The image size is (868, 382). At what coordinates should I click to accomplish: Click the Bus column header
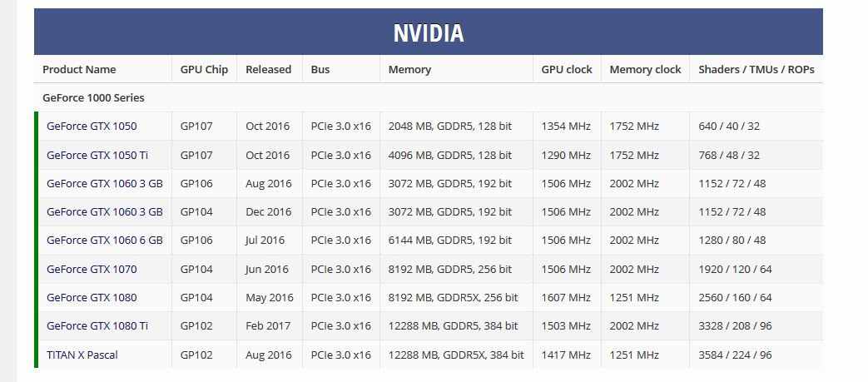pyautogui.click(x=320, y=69)
